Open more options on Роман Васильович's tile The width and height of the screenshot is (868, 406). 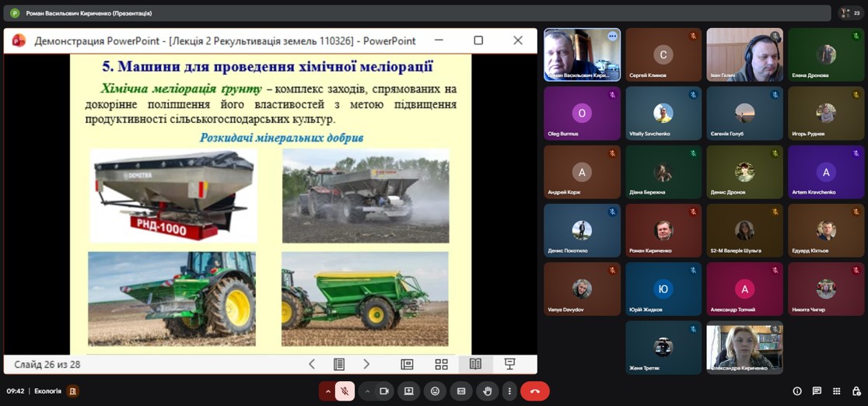tap(612, 37)
